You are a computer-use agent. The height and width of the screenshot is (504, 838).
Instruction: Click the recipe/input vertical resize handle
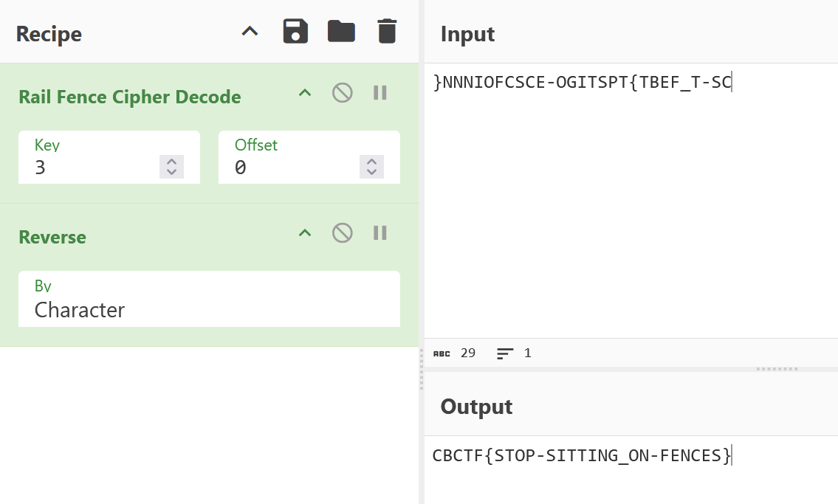(x=422, y=368)
